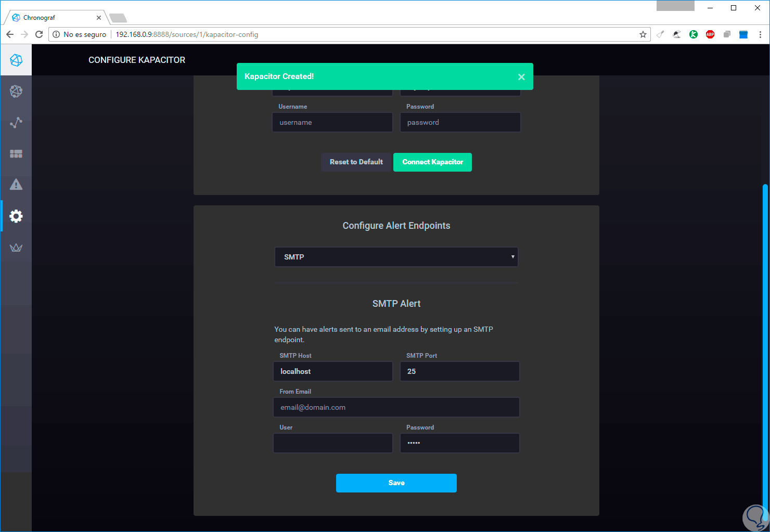This screenshot has height=532, width=770.
Task: Save the SMTP alert configuration
Action: [x=396, y=483]
